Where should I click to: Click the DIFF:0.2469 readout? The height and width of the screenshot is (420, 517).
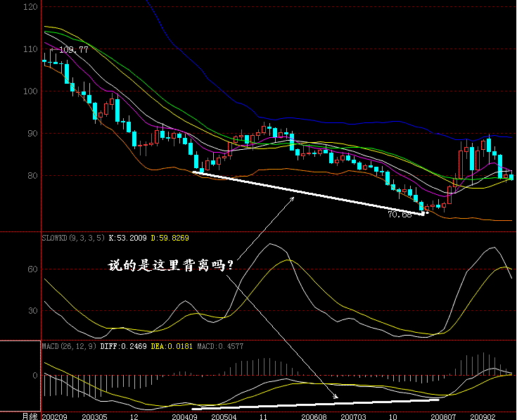(x=123, y=347)
